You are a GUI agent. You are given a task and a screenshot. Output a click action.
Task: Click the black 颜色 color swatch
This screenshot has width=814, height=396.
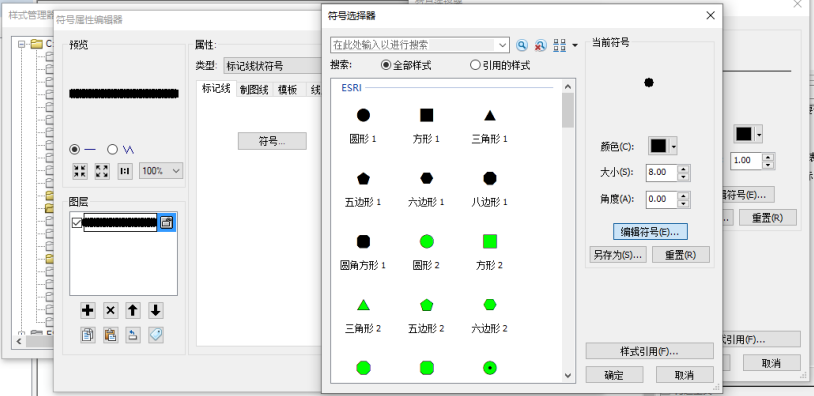click(658, 147)
